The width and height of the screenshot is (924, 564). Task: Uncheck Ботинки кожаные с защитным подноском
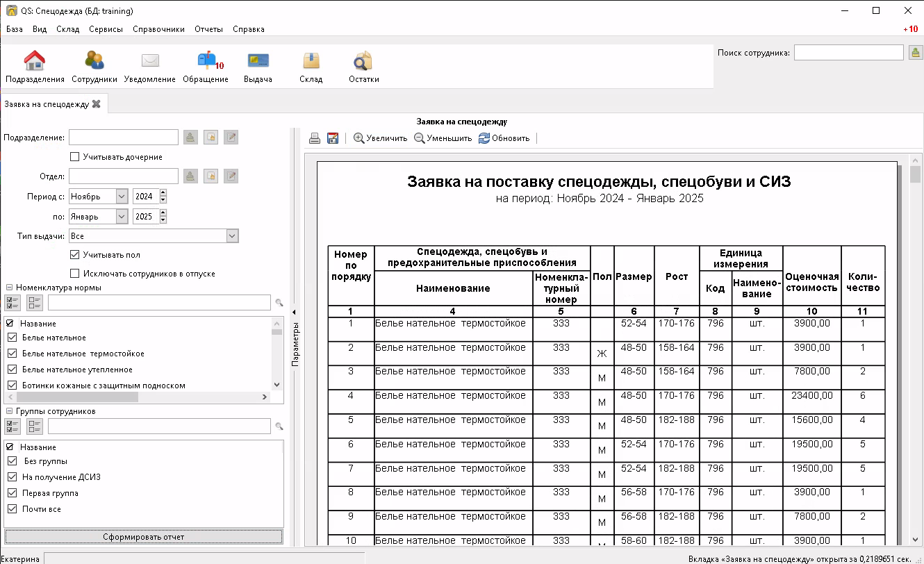tap(12, 385)
